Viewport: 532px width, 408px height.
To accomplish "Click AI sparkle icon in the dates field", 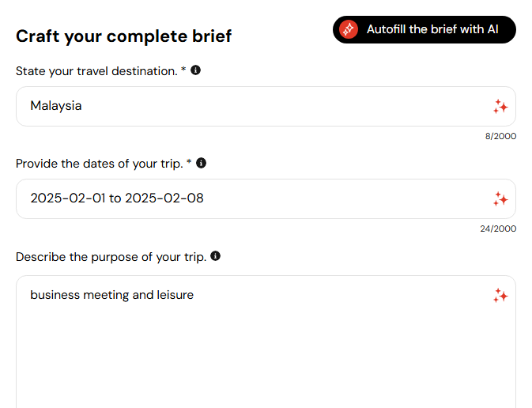I will click(500, 199).
